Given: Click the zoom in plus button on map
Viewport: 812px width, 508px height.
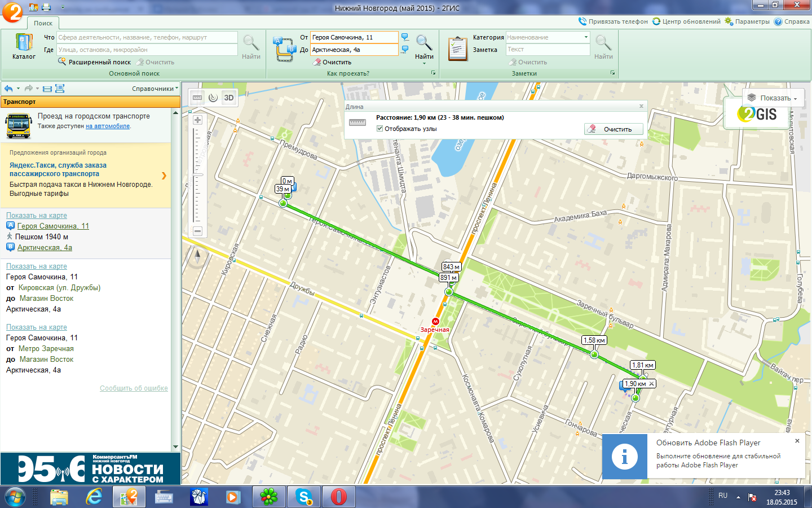Looking at the screenshot, I should click(x=197, y=120).
